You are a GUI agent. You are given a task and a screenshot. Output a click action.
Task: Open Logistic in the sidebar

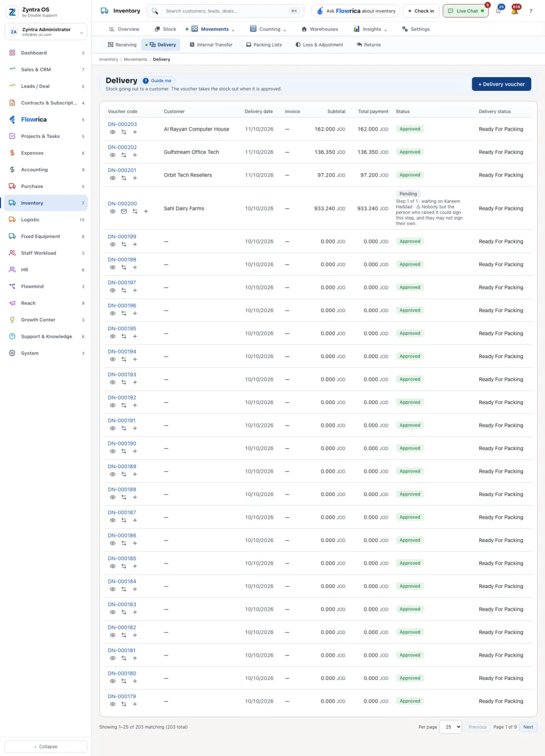(x=46, y=220)
